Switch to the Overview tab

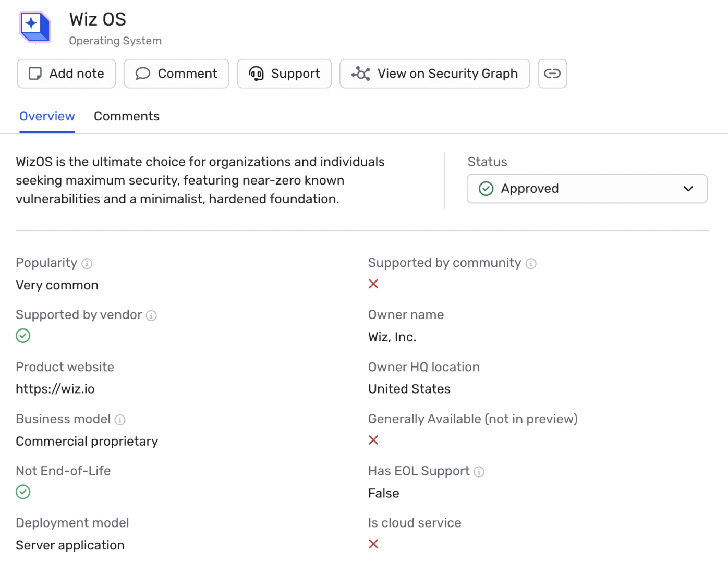click(47, 116)
